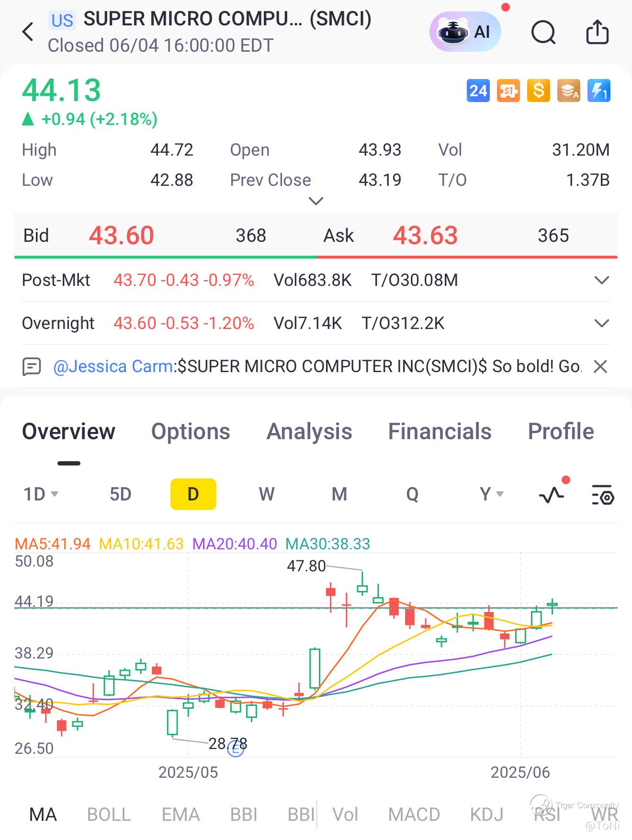Expand the Overnight row chevron
The height and width of the screenshot is (840, 632).
click(x=601, y=323)
